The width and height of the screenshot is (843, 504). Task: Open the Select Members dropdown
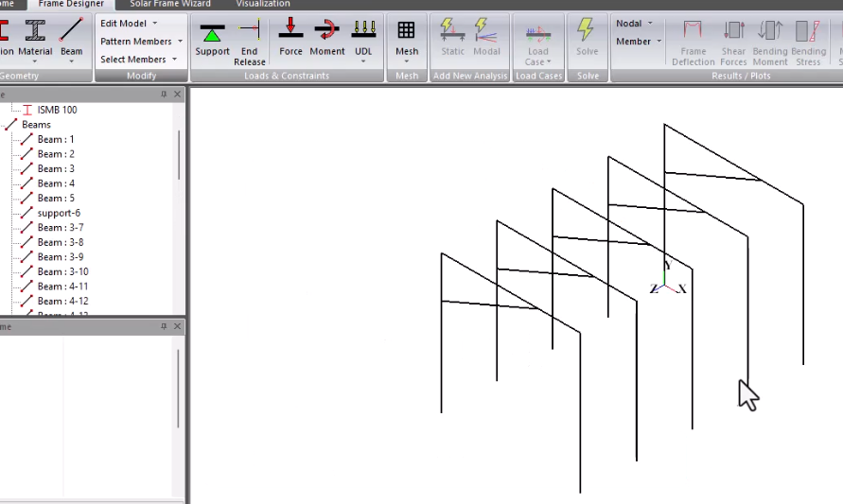(x=138, y=60)
